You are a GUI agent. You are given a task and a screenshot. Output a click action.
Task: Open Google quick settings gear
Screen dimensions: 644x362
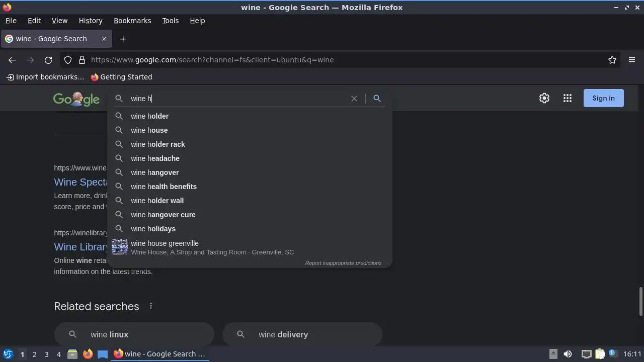tap(544, 98)
